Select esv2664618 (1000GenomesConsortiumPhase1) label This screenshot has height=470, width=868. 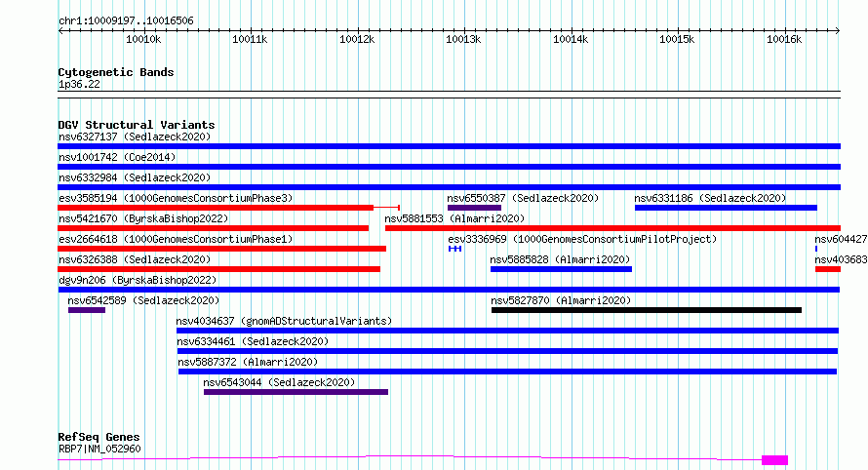176,239
